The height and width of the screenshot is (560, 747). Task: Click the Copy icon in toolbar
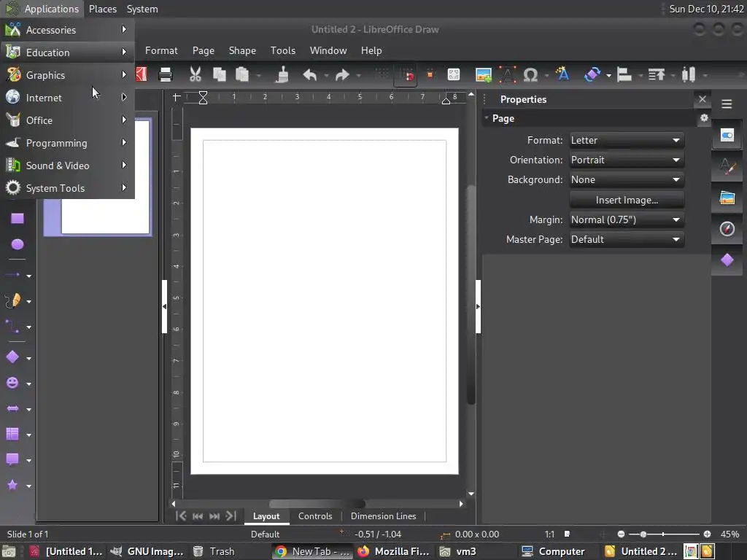coord(219,75)
